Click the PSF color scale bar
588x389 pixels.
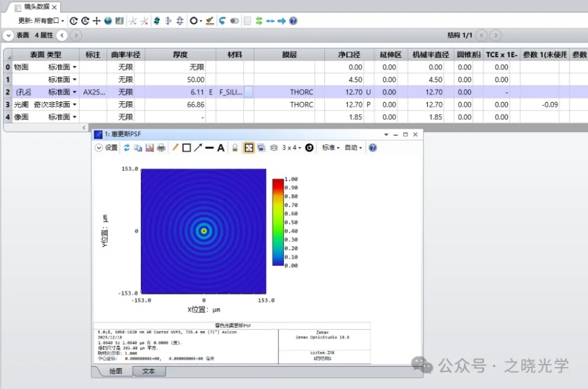[278, 222]
